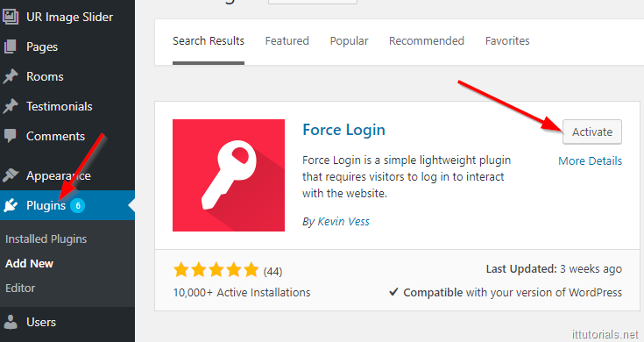Open the Force Login title link
Image resolution: width=644 pixels, height=342 pixels.
click(x=343, y=130)
